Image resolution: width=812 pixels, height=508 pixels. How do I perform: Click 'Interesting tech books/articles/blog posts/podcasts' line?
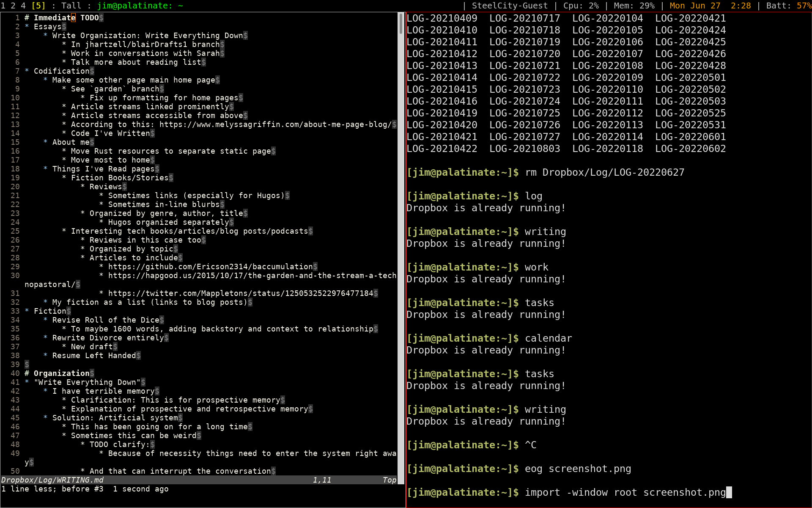coord(187,231)
